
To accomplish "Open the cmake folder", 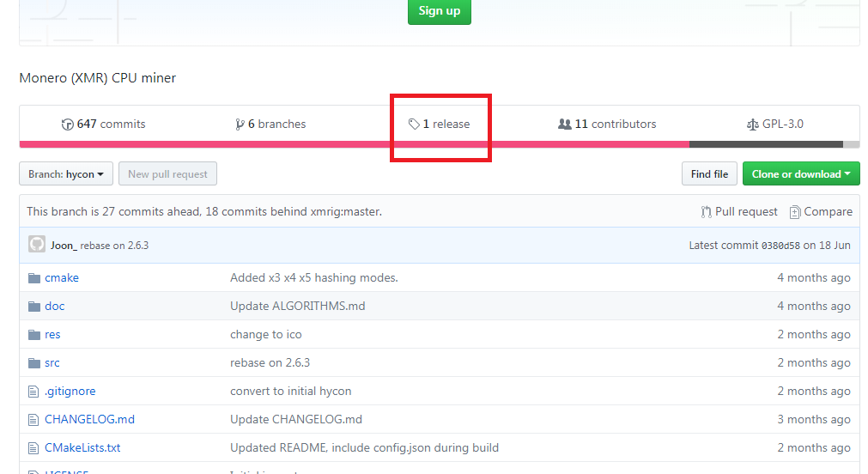I will 62,277.
